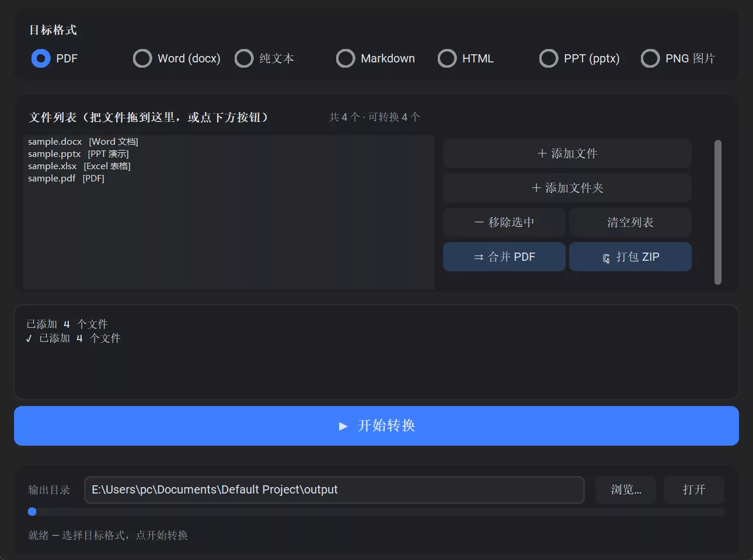Click the ✓ 已添加 4 个文件 log line
The width and height of the screenshot is (753, 560).
click(74, 338)
